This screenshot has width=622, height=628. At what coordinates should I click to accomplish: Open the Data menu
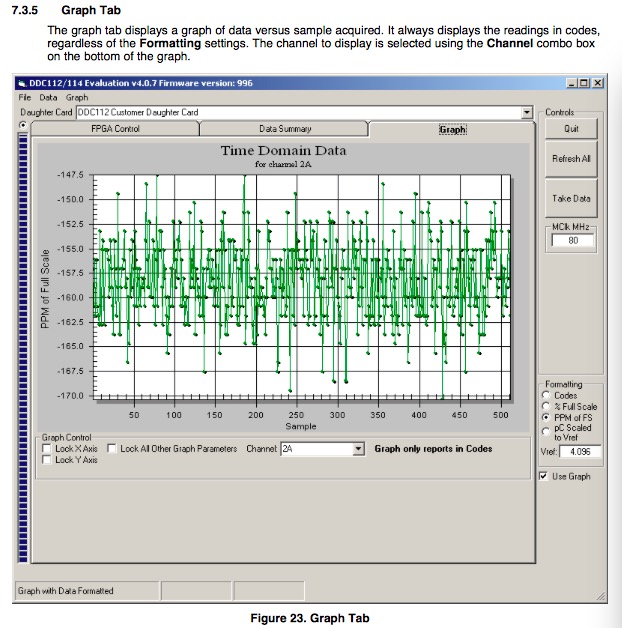pyautogui.click(x=48, y=97)
